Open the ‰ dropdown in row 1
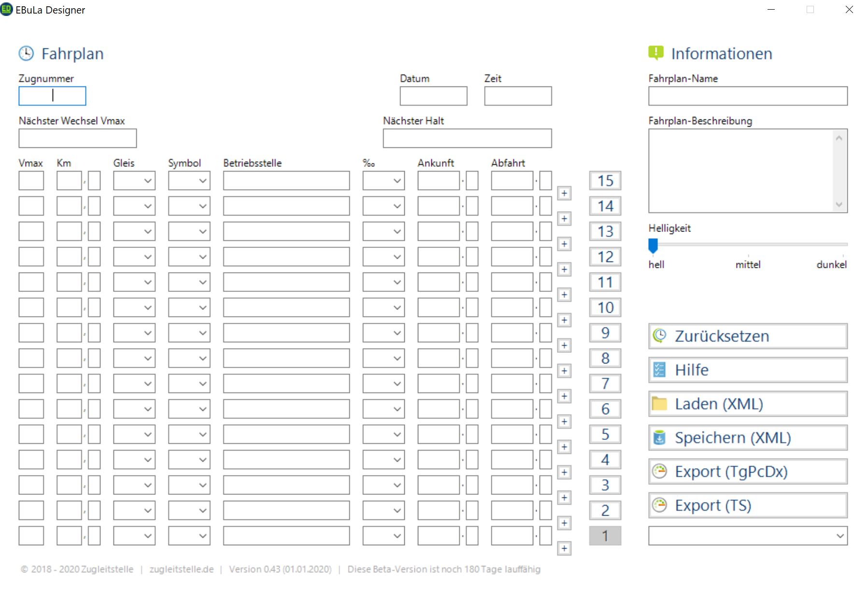This screenshot has width=868, height=594. [384, 536]
